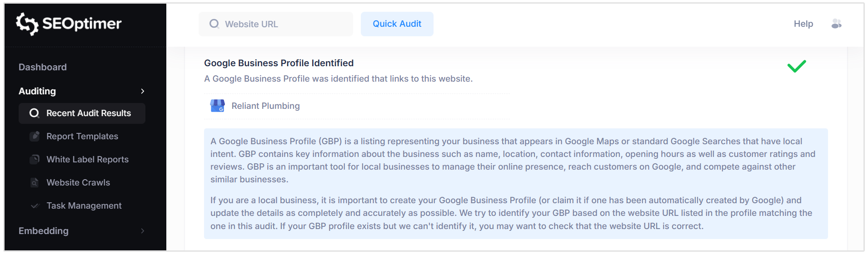Collapse the Auditing section chevron
The height and width of the screenshot is (254, 868).
[143, 91]
